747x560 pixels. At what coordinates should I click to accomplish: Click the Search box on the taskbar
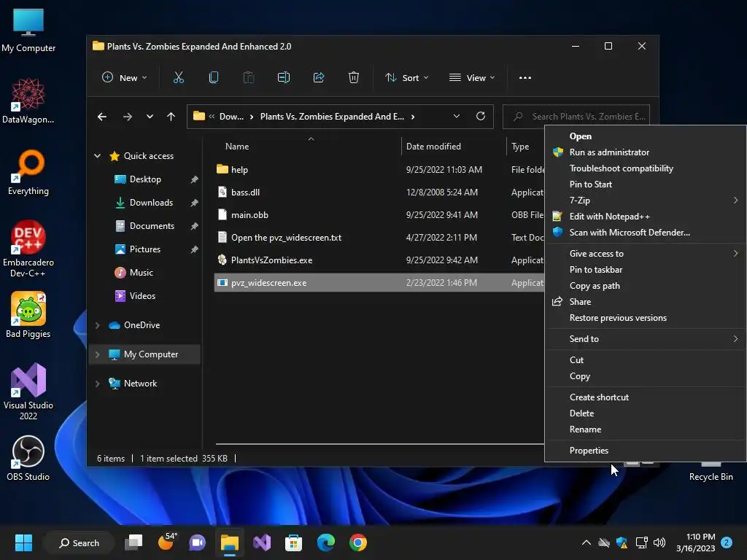tap(79, 542)
